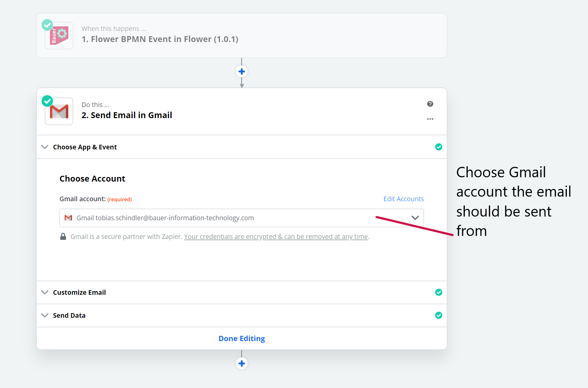This screenshot has height=388, width=588.
Task: Click the green check badge on step 2
Action: [x=47, y=101]
